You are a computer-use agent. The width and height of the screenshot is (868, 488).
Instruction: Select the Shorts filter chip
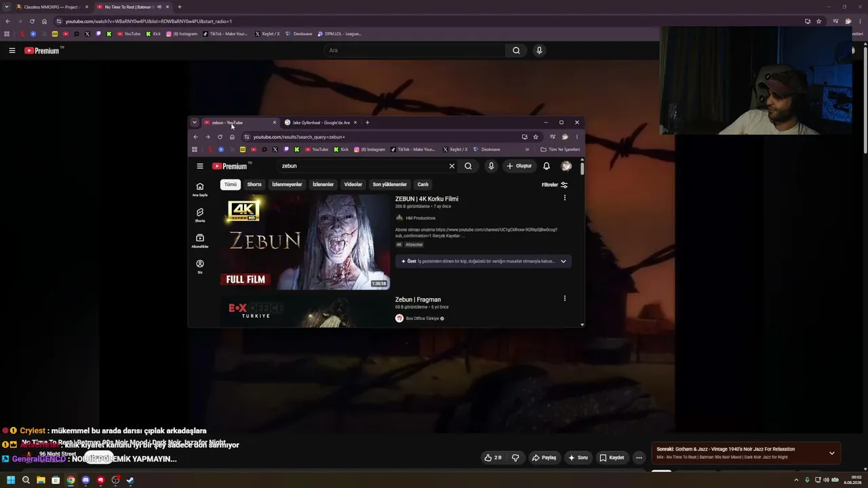coord(254,184)
